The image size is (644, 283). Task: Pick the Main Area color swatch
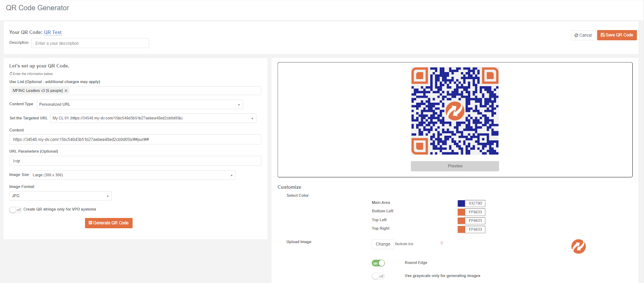[x=461, y=204]
